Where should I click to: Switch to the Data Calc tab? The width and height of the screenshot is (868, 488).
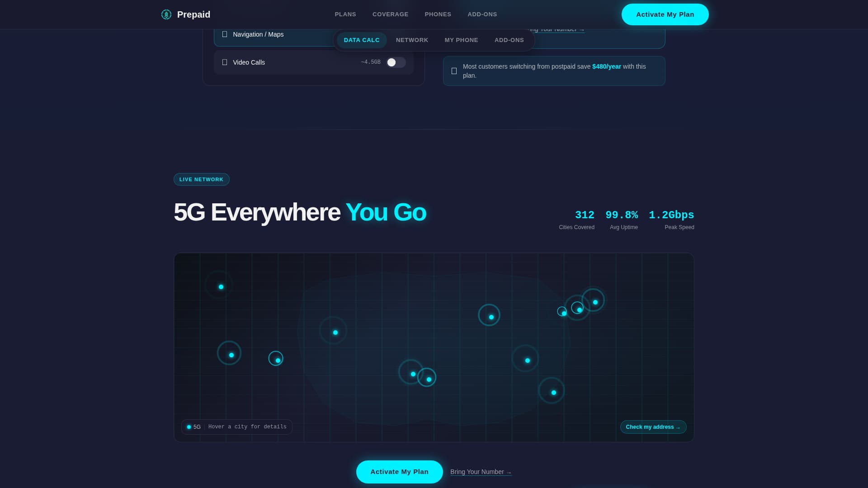click(361, 40)
